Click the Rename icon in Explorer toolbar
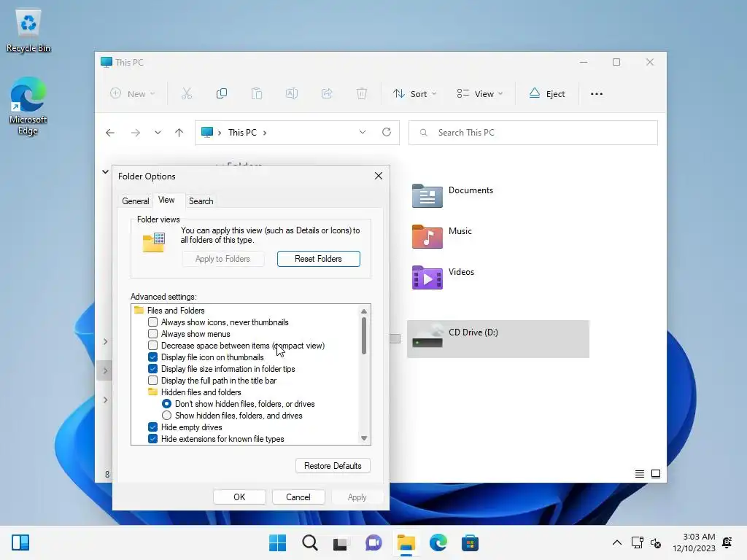 click(292, 94)
